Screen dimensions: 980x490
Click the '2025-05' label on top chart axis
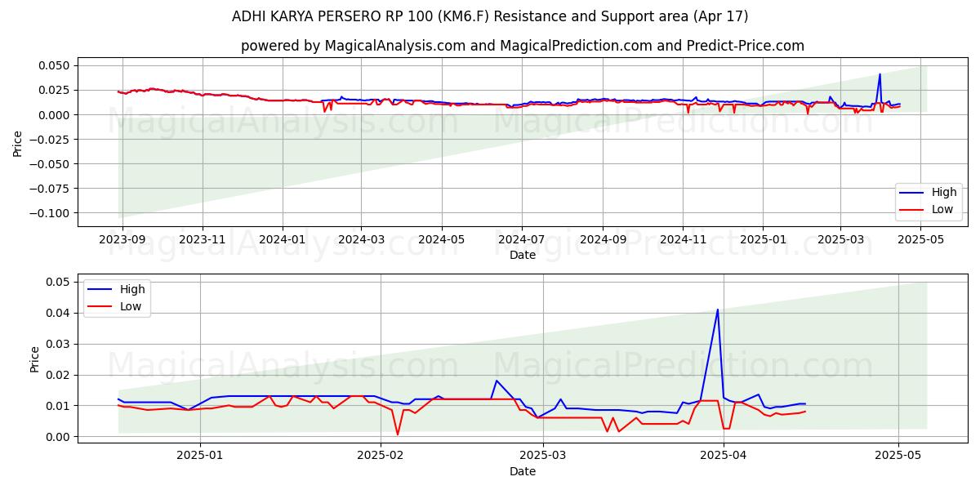[920, 239]
